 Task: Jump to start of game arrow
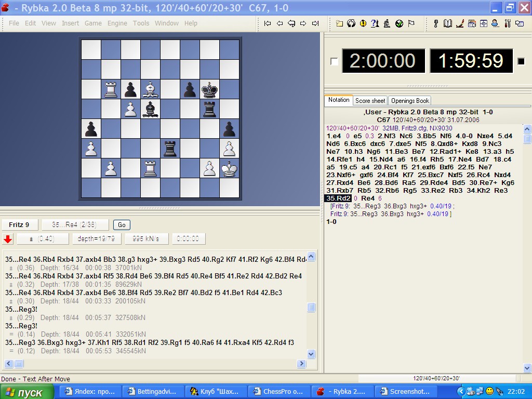pos(268,23)
